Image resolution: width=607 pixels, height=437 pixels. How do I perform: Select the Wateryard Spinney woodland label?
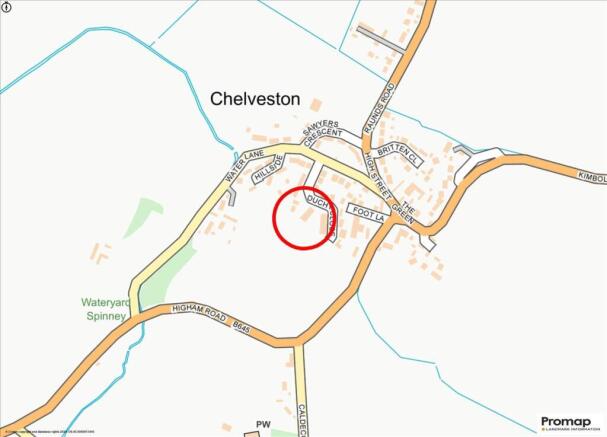pos(106,309)
